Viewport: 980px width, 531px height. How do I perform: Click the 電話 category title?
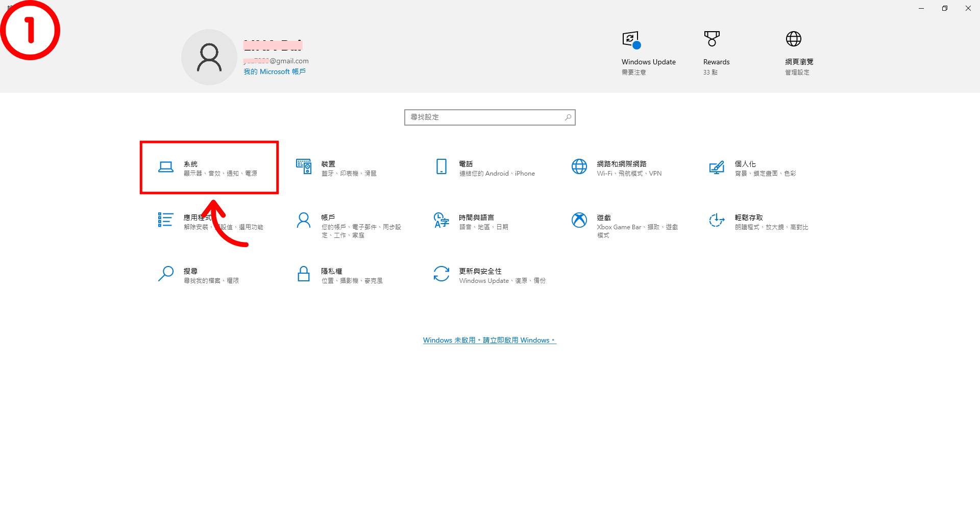point(466,164)
